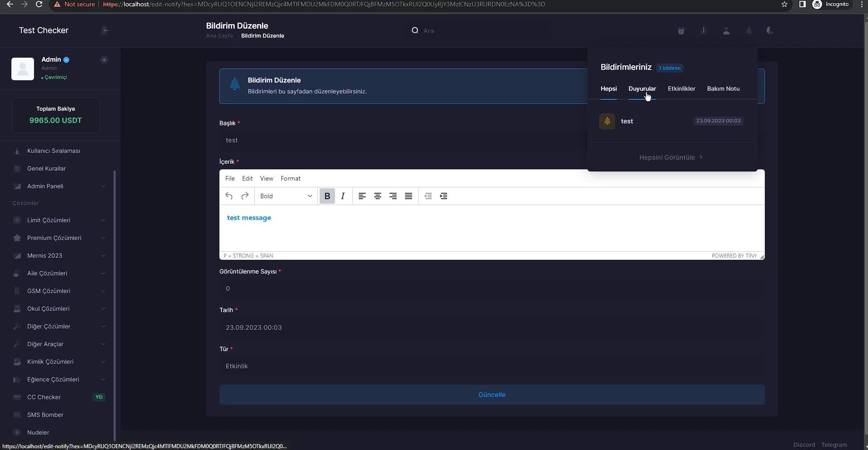The image size is (868, 450).
Task: Click the user profile icon in header
Action: (x=726, y=31)
